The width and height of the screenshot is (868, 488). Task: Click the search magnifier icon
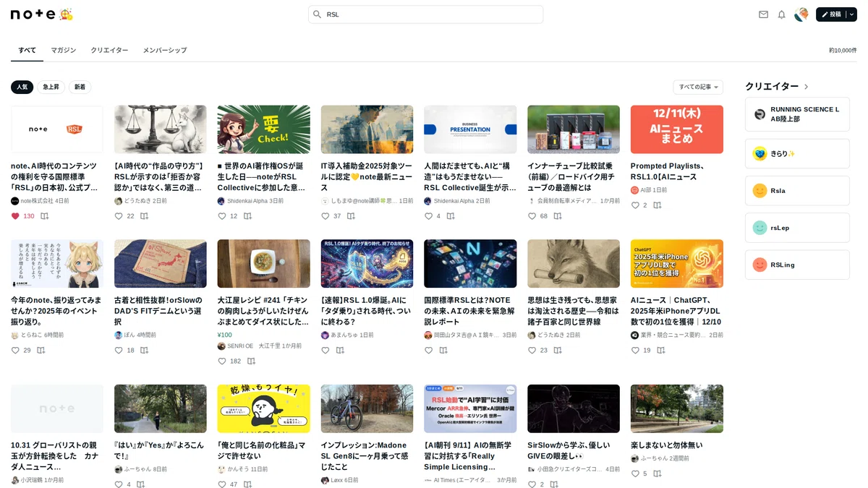(x=317, y=14)
